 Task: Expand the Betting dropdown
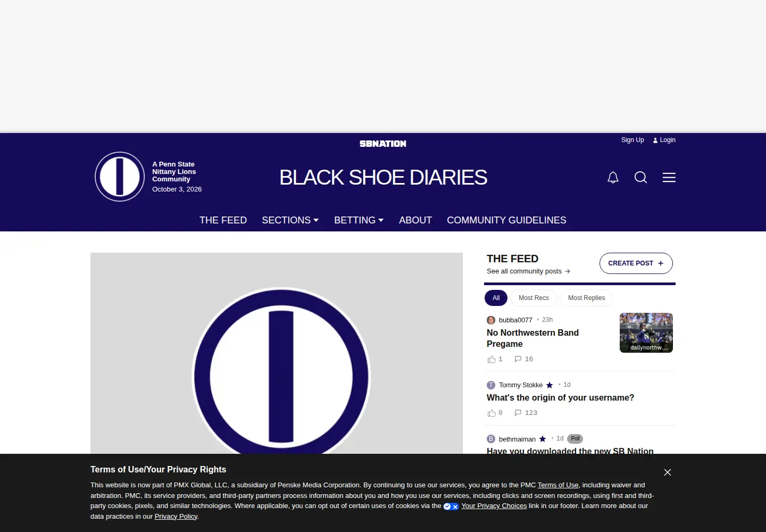click(x=359, y=220)
